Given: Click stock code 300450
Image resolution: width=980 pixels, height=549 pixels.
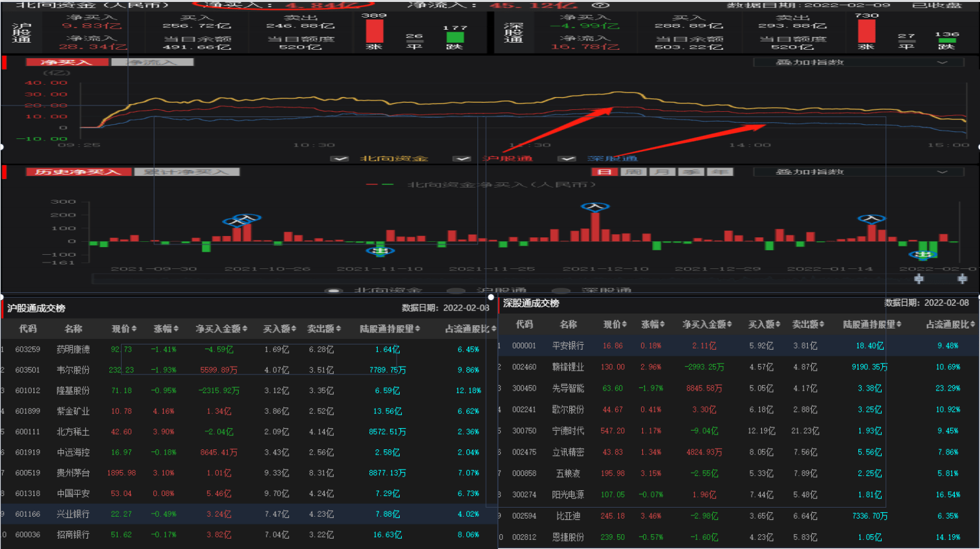Looking at the screenshot, I should (525, 388).
